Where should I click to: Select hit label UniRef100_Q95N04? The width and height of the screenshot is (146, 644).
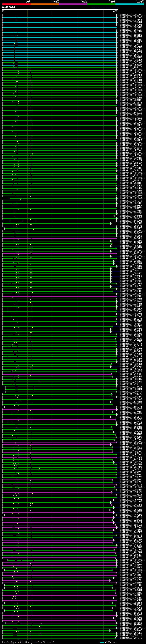coord(131,82)
